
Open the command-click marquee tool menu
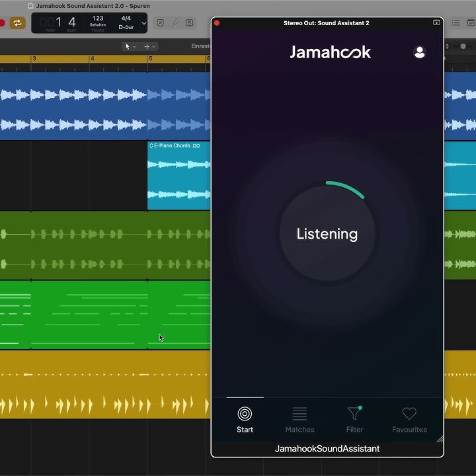point(149,46)
